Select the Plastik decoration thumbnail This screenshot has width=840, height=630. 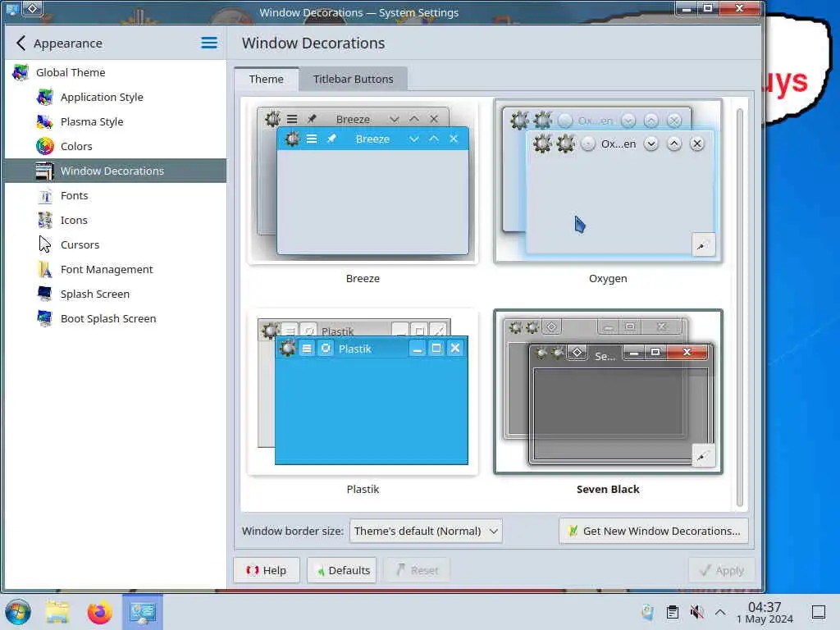click(x=363, y=391)
